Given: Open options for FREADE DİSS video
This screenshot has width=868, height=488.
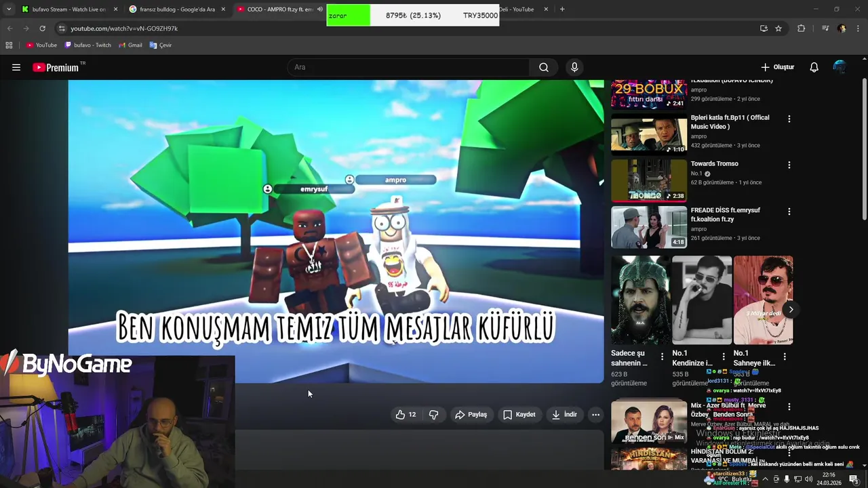Looking at the screenshot, I should [x=789, y=211].
